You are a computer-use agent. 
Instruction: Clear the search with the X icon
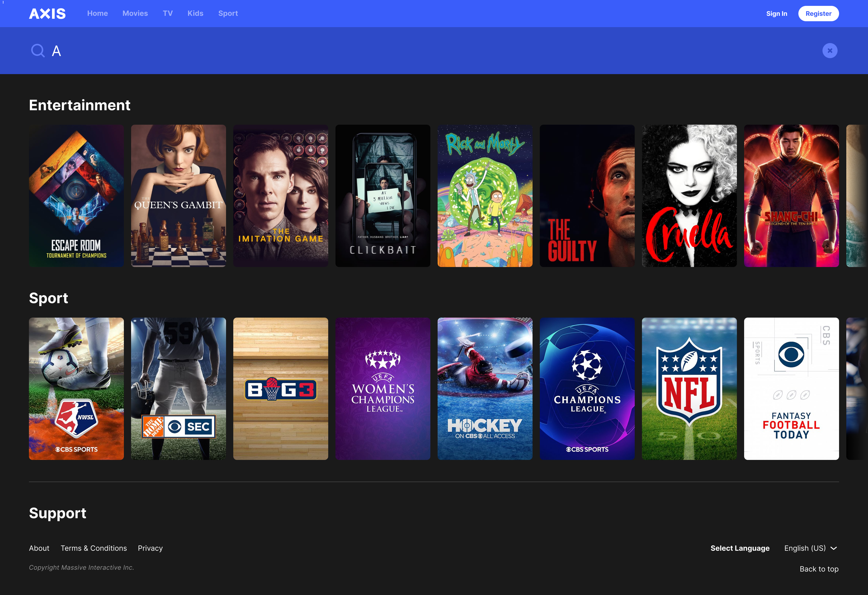(830, 50)
